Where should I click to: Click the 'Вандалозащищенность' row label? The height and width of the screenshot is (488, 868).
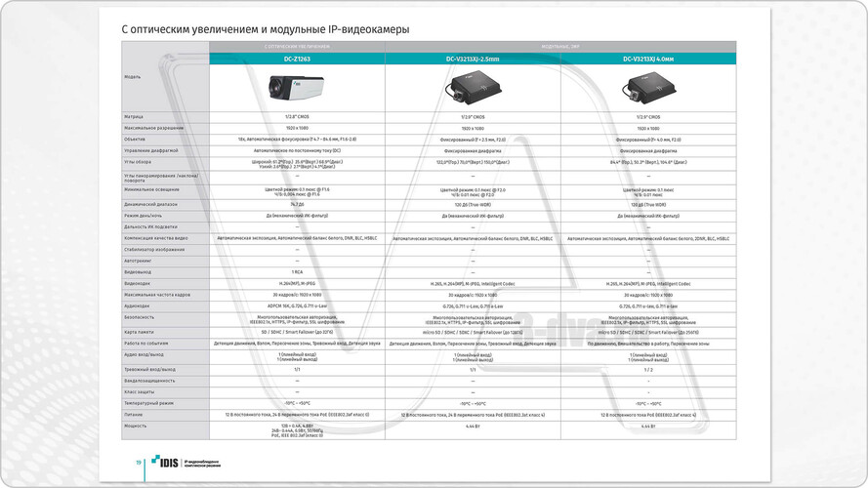tap(149, 381)
